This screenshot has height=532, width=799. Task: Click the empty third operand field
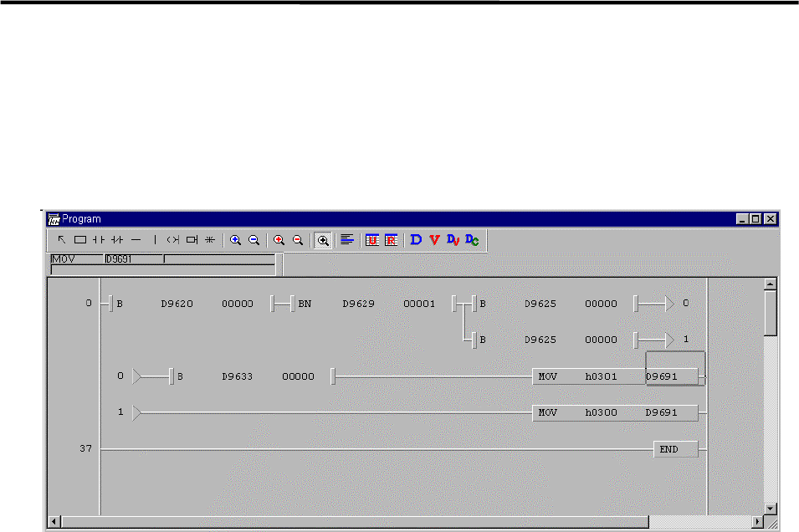point(220,259)
